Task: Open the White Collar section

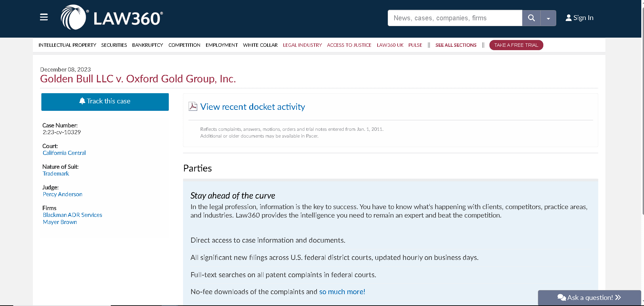Action: (260, 45)
